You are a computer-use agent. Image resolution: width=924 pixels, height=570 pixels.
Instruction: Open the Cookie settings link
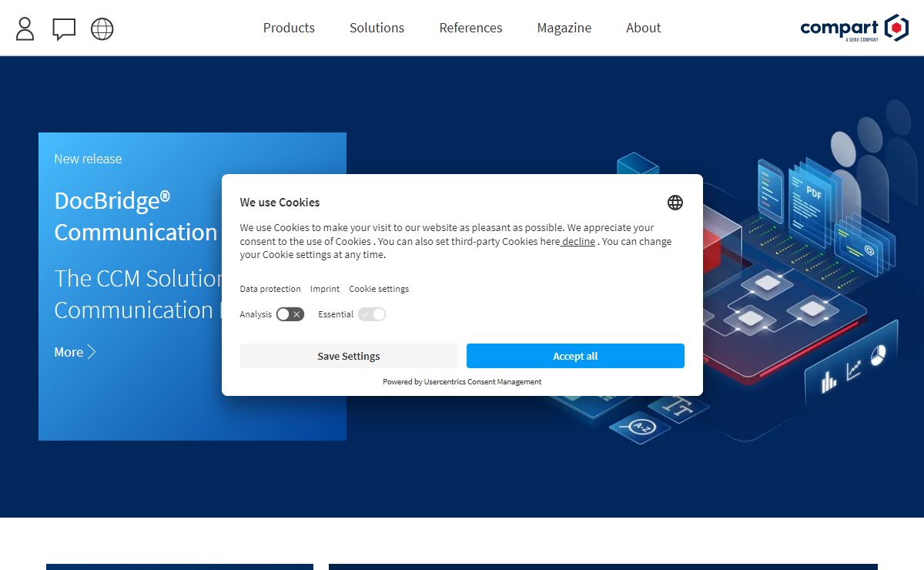[x=379, y=289]
